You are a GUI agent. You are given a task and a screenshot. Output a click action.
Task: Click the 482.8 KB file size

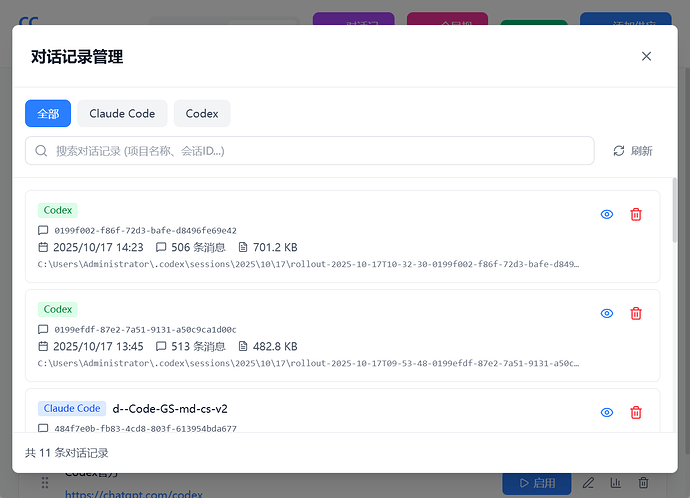[275, 347]
